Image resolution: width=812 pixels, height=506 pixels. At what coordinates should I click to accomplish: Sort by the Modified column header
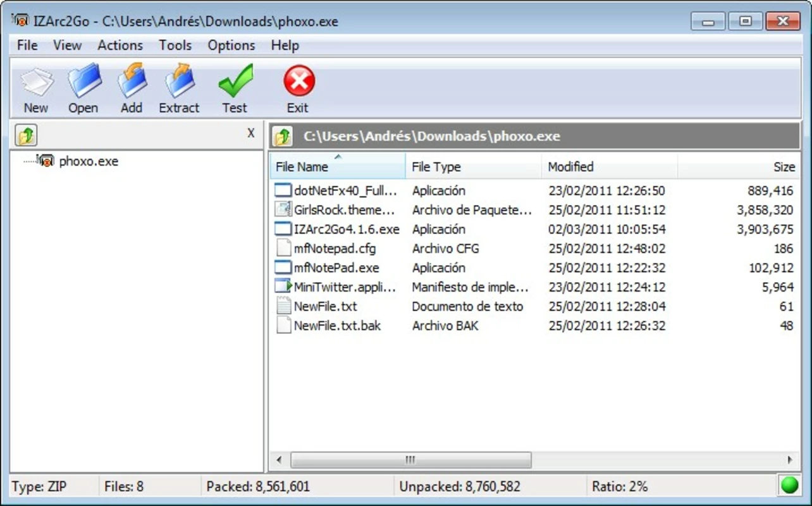point(610,166)
